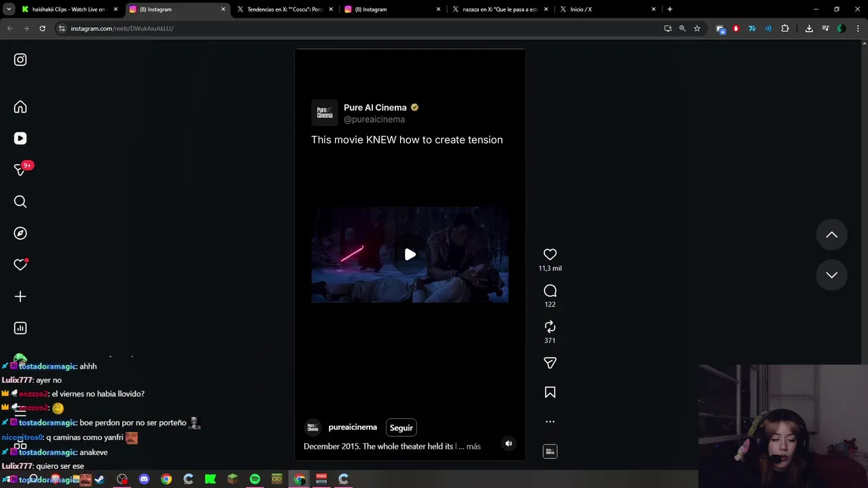Open the 7TV extension icon

[x=752, y=28]
